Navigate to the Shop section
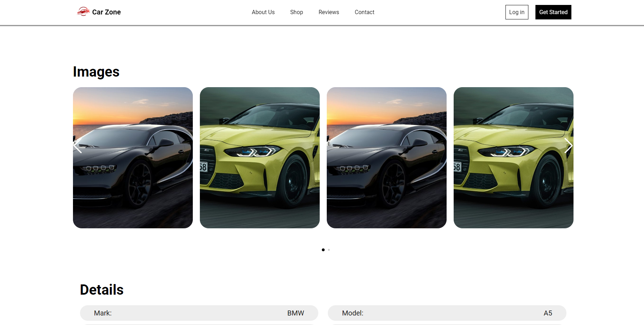This screenshot has width=644, height=325. click(296, 12)
